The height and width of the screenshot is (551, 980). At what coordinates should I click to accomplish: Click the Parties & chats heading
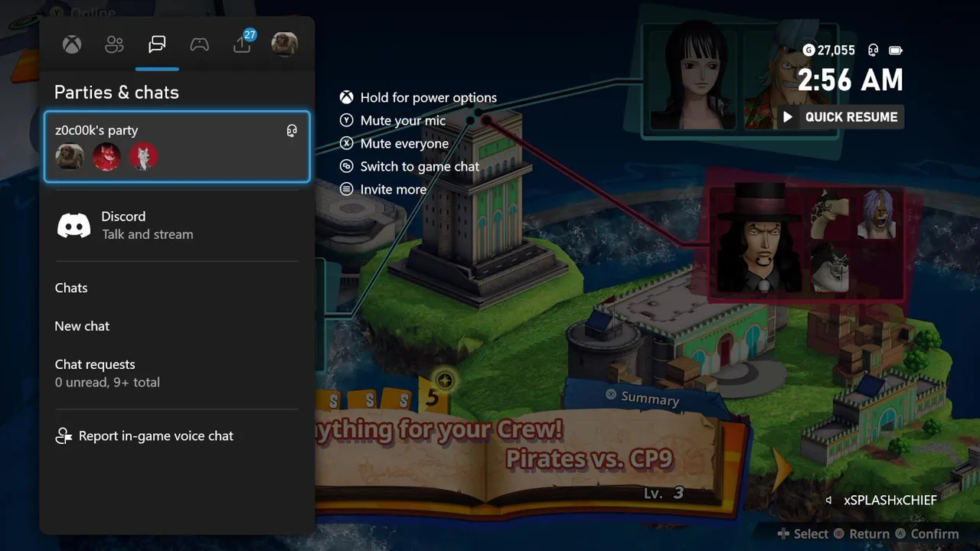click(x=116, y=93)
